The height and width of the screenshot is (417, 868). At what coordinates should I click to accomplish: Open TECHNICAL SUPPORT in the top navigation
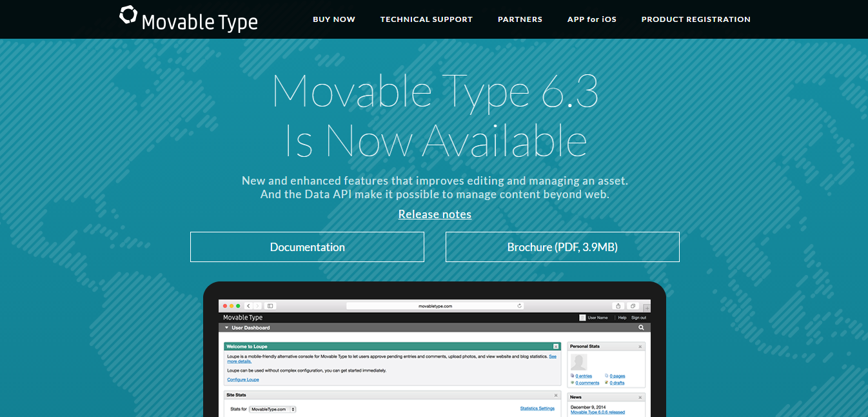(426, 19)
